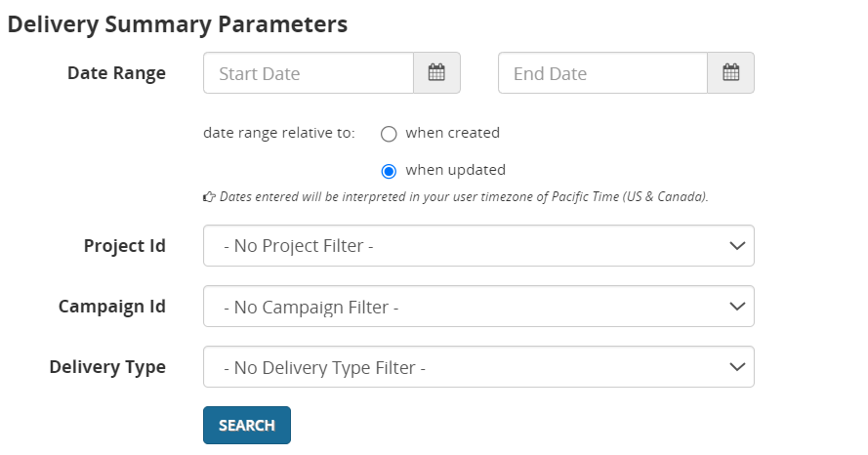Click the 'when updated' label text

click(455, 170)
